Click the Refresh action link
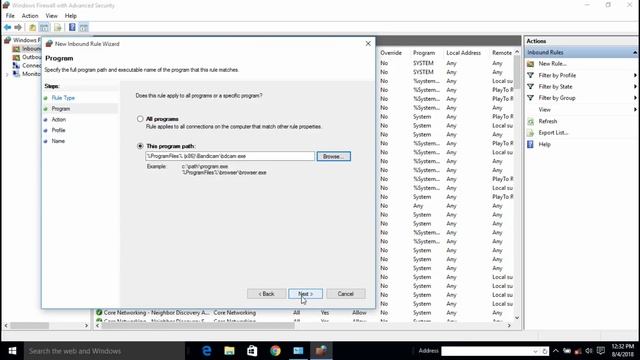The width and height of the screenshot is (640, 360). tap(548, 121)
